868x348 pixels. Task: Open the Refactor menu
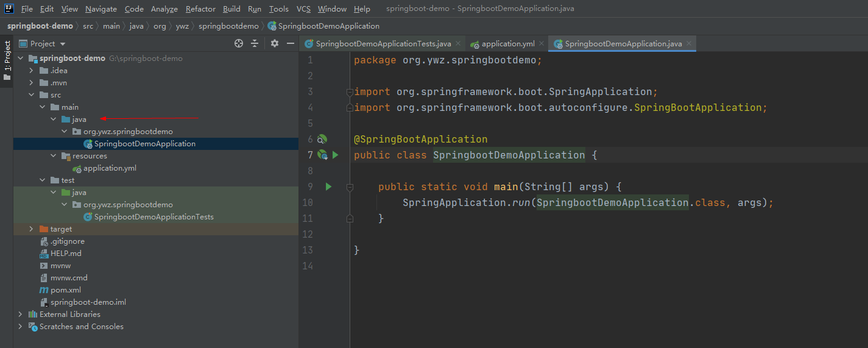click(200, 9)
